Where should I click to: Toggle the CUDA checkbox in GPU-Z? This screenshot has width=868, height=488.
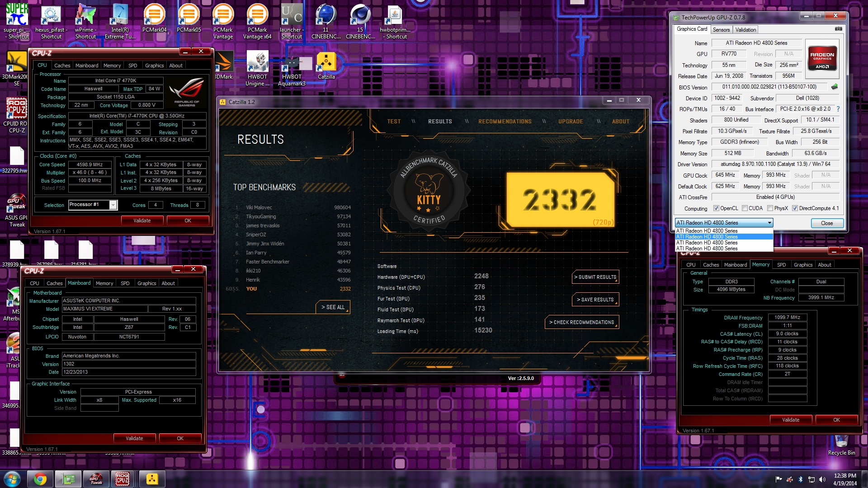(x=745, y=208)
